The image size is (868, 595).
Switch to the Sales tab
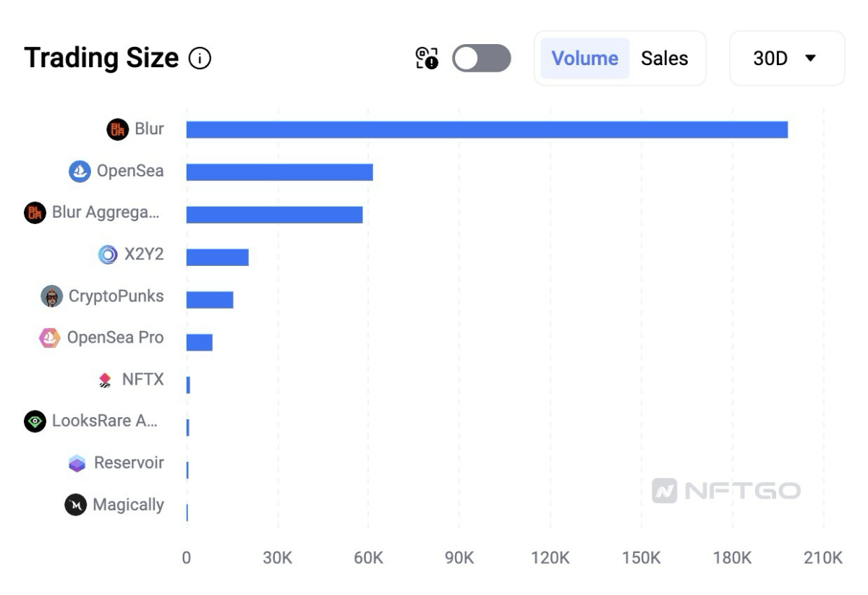(x=664, y=58)
